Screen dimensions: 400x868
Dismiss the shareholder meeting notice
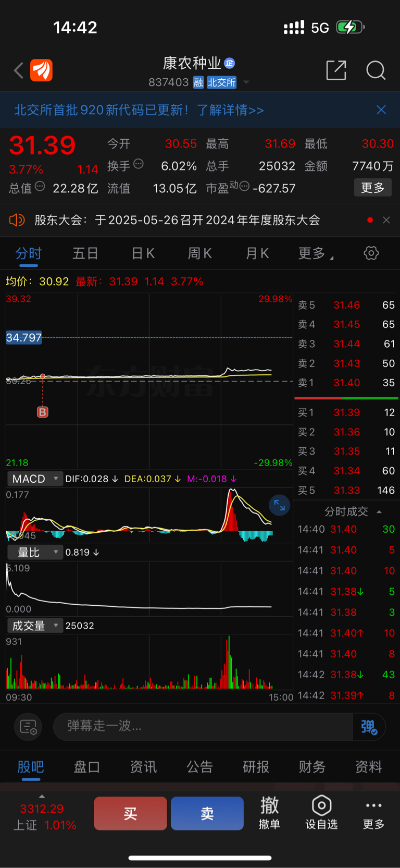tap(386, 220)
